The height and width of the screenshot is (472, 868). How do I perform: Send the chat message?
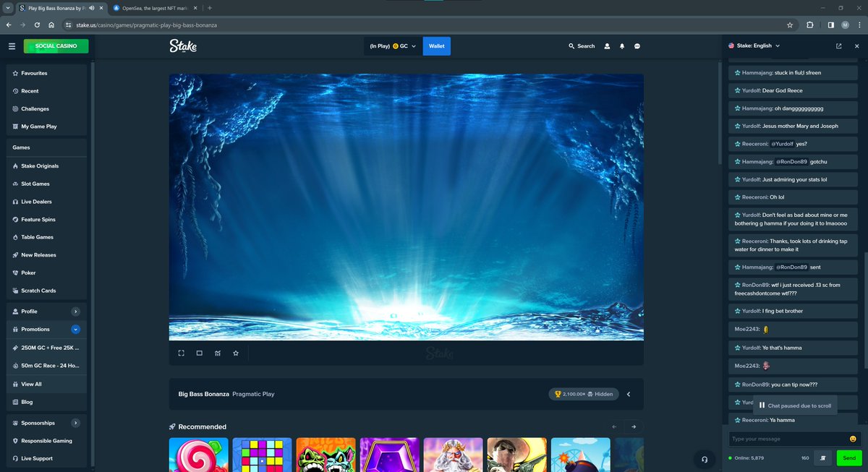point(848,458)
